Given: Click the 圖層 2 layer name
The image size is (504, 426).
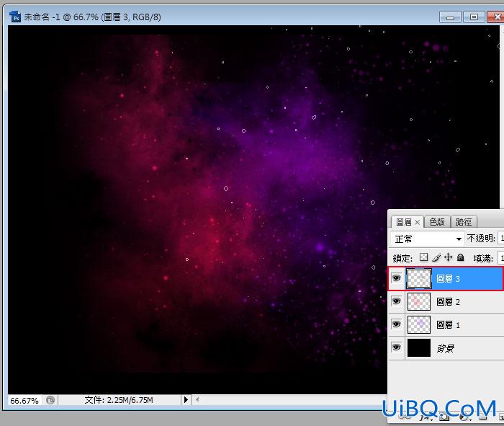Looking at the screenshot, I should click(x=448, y=302).
